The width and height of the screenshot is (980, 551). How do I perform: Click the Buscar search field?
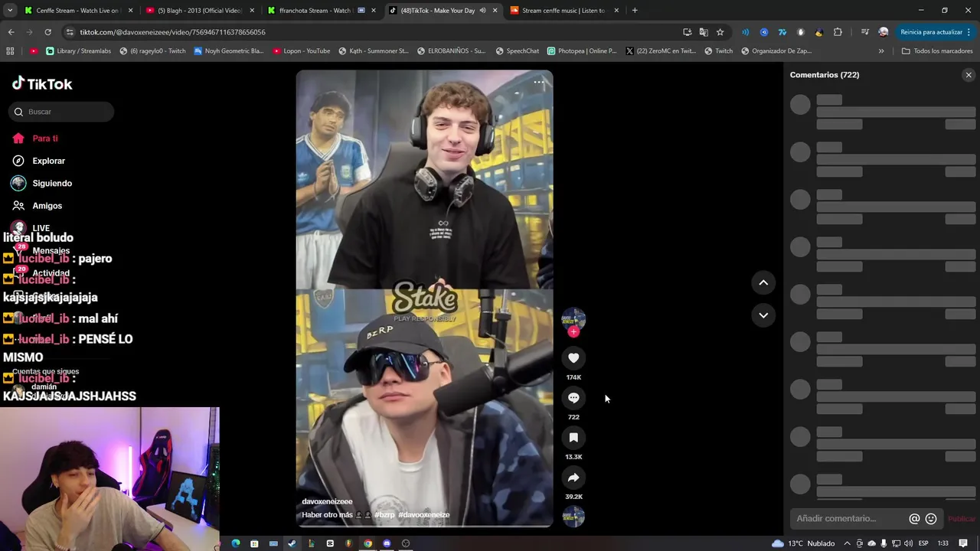click(62, 112)
